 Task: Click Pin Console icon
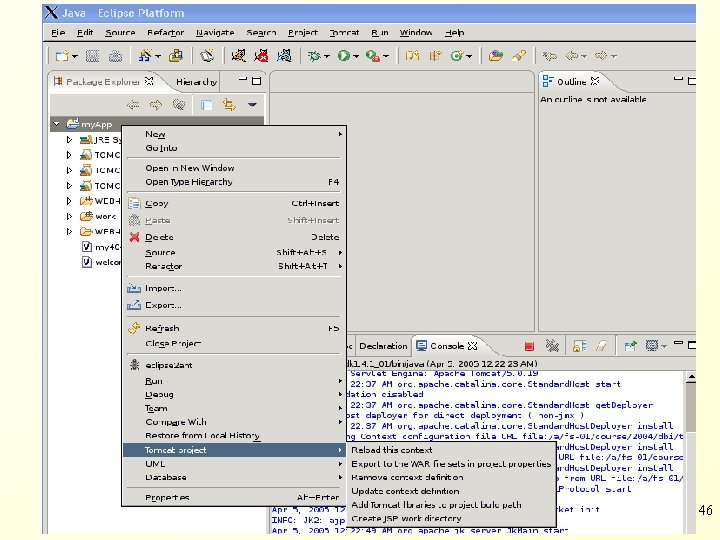(630, 346)
